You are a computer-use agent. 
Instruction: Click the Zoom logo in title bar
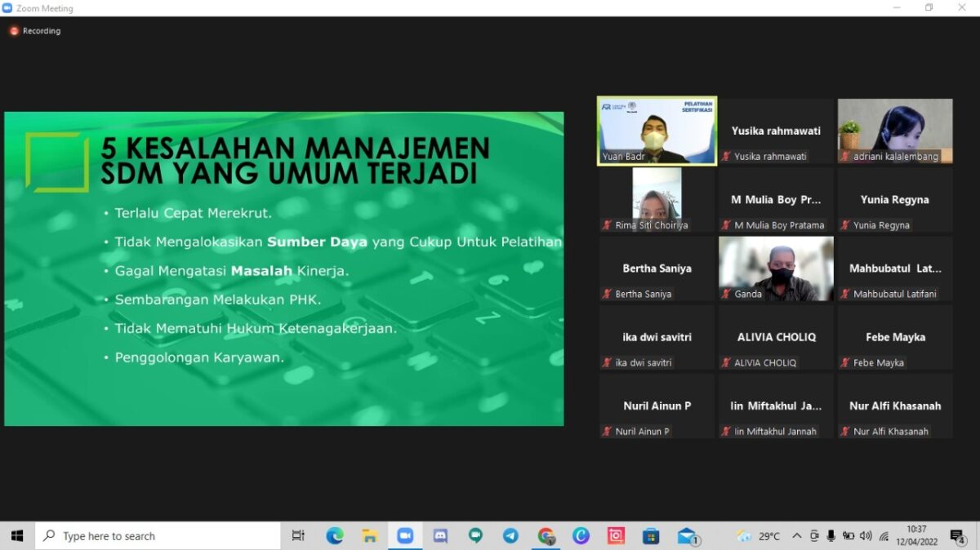7,8
